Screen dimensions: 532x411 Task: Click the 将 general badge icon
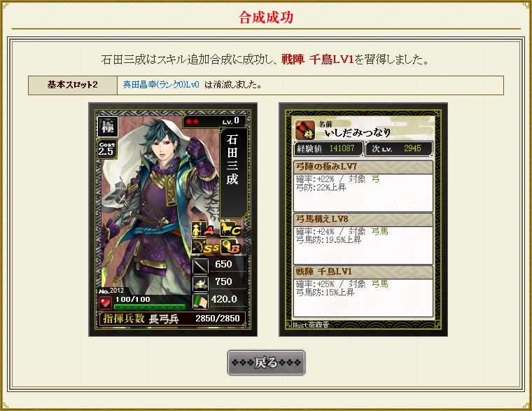pyautogui.click(x=305, y=130)
